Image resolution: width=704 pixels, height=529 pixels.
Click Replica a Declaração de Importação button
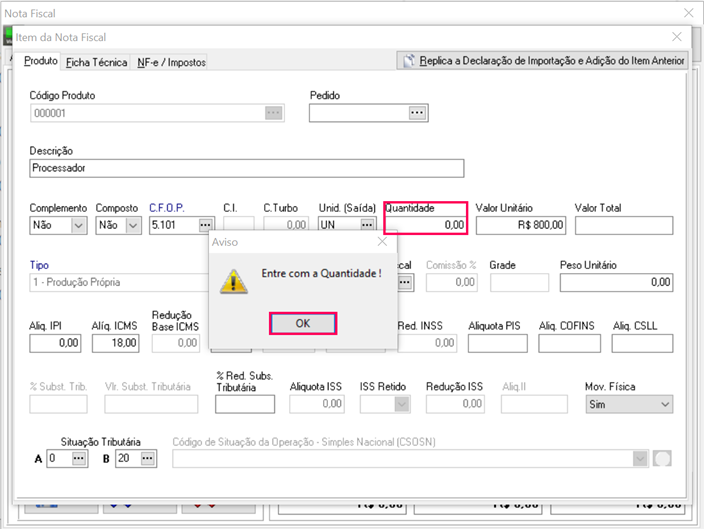click(x=542, y=61)
